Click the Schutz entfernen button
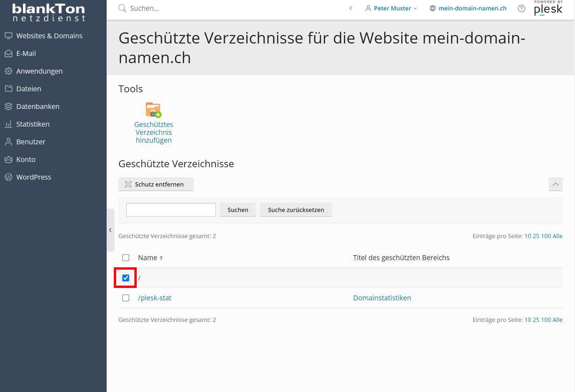The image size is (575, 392). tap(156, 184)
